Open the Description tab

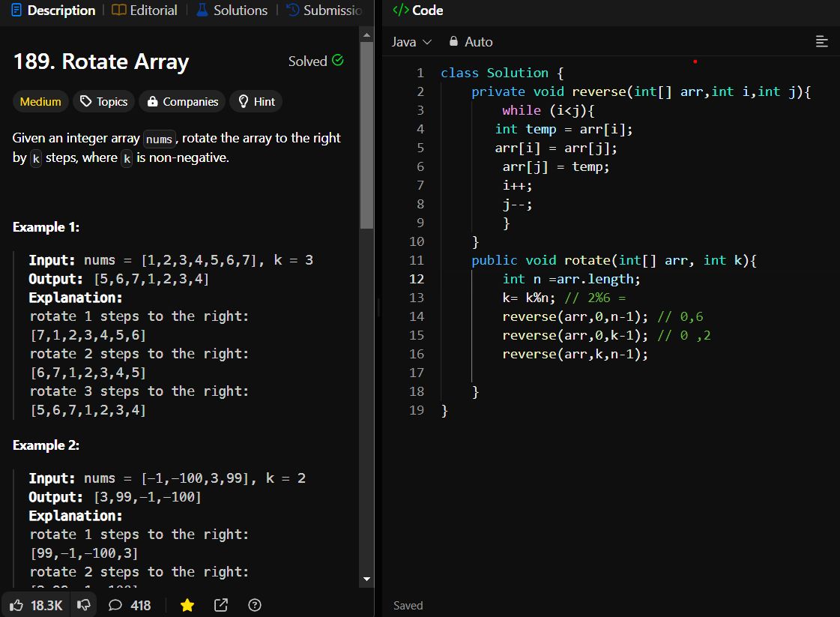(x=53, y=10)
